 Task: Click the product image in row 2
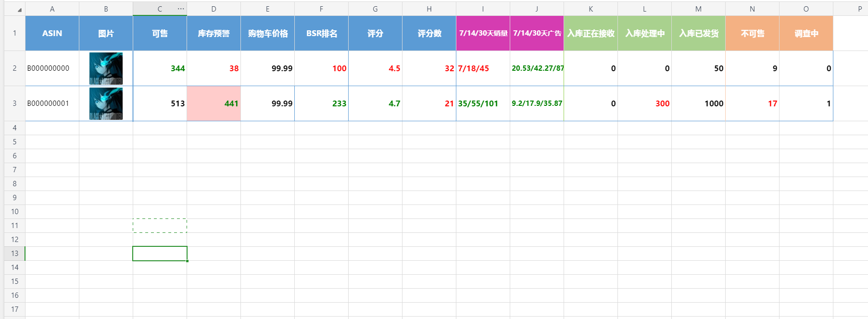click(x=106, y=68)
